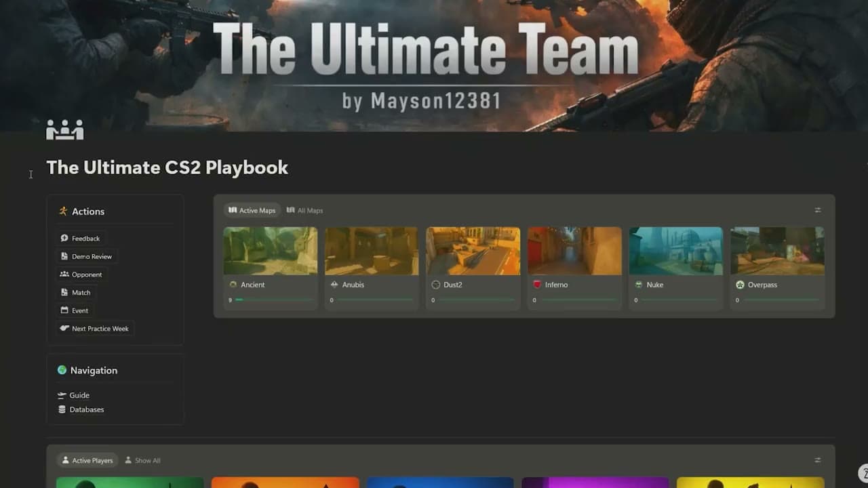Click the page title The Ultimate CS2 Playbook
868x488 pixels.
[x=167, y=167]
